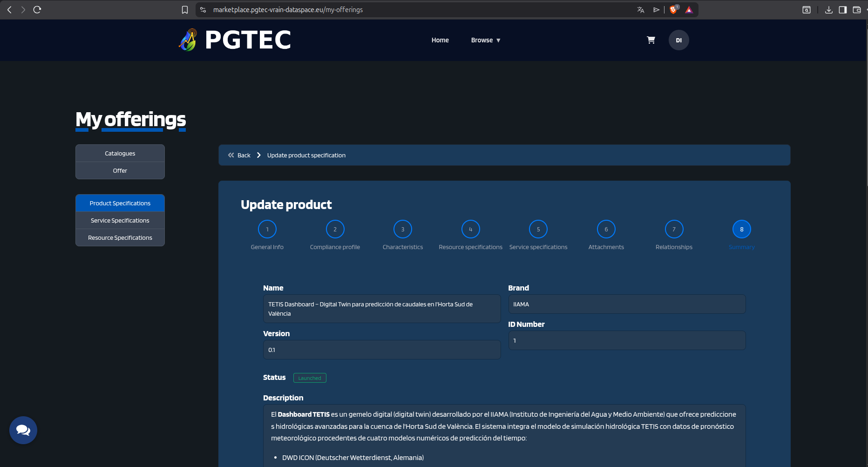Go to step 3 Characteristics
The height and width of the screenshot is (467, 868).
pyautogui.click(x=403, y=229)
